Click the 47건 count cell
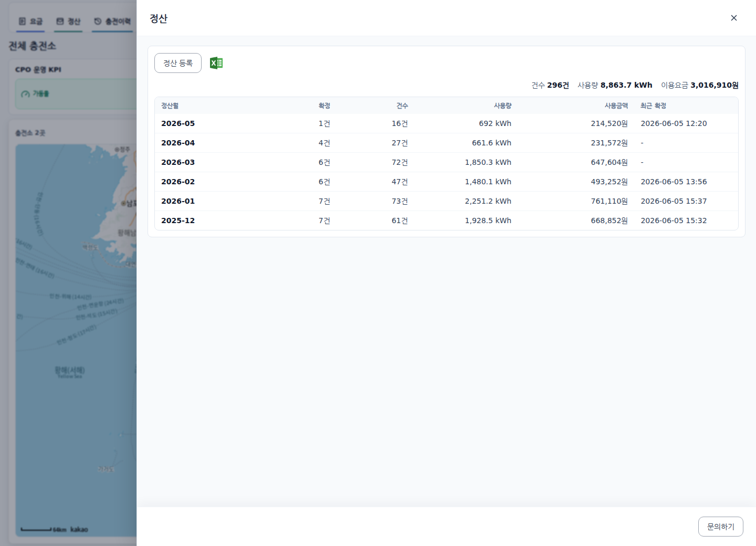 (x=400, y=182)
